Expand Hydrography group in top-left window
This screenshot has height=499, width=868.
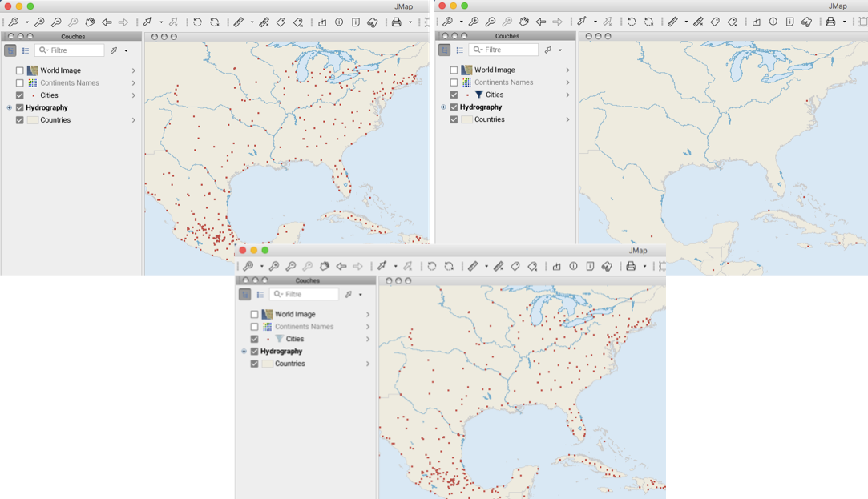(x=9, y=107)
